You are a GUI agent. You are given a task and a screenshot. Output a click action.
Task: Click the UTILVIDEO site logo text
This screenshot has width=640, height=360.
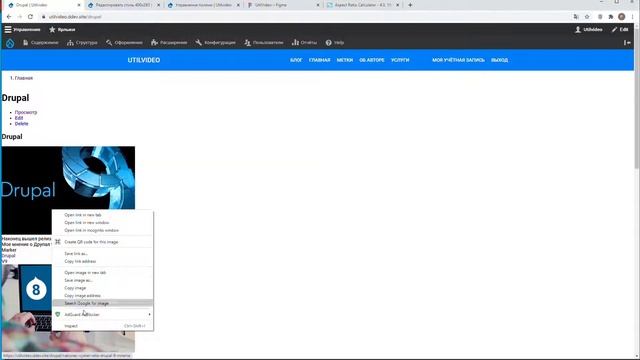[x=144, y=60]
